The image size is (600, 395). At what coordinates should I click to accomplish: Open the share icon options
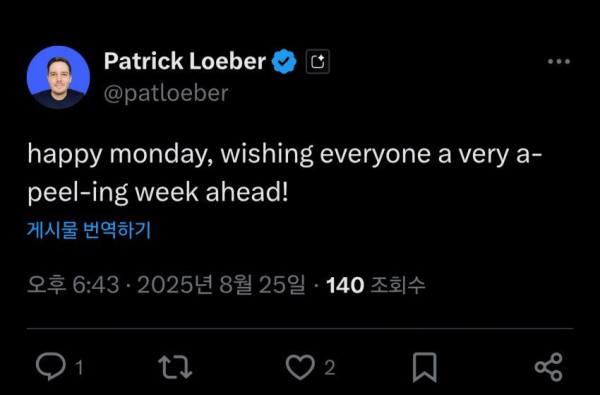[549, 367]
